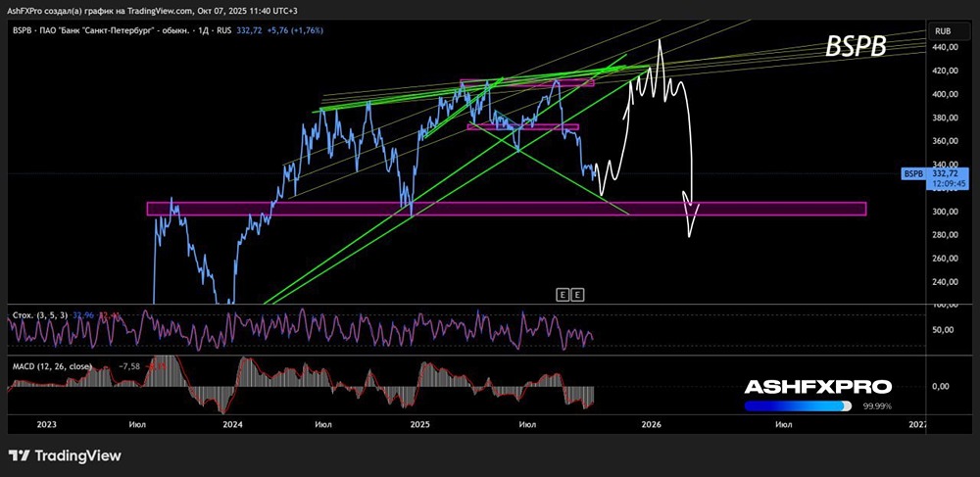Open the RUB currency selector

pyautogui.click(x=943, y=30)
